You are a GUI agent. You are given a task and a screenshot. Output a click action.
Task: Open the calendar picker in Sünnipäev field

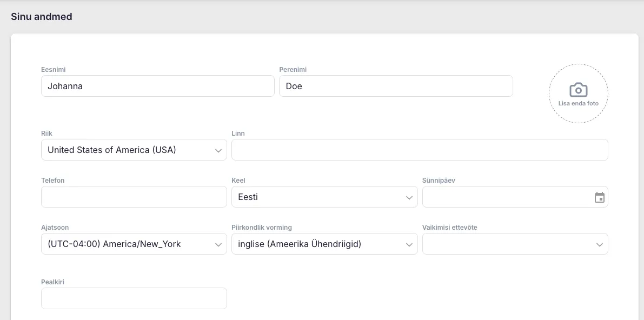[599, 197]
